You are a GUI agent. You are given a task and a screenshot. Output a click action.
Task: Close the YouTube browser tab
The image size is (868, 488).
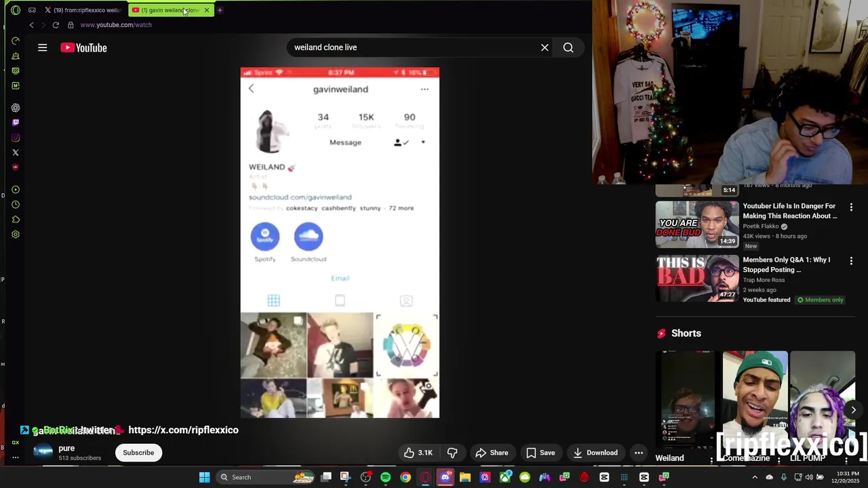207,10
